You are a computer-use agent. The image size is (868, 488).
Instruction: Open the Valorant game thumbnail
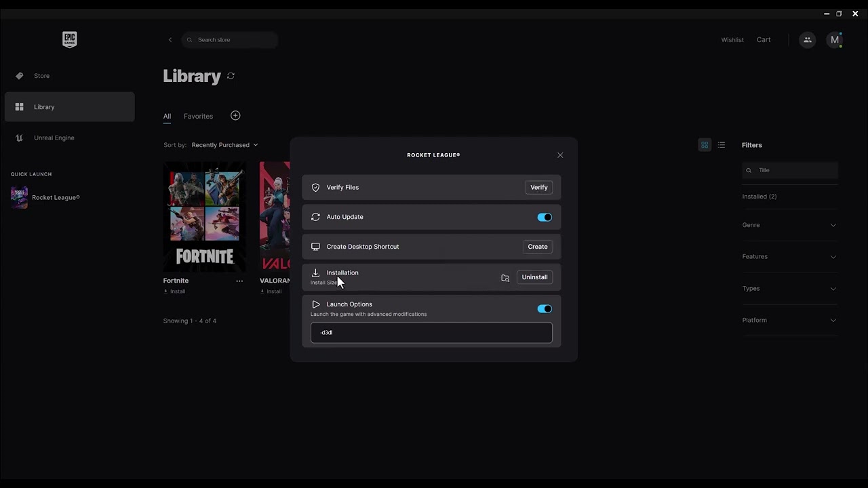pyautogui.click(x=275, y=216)
